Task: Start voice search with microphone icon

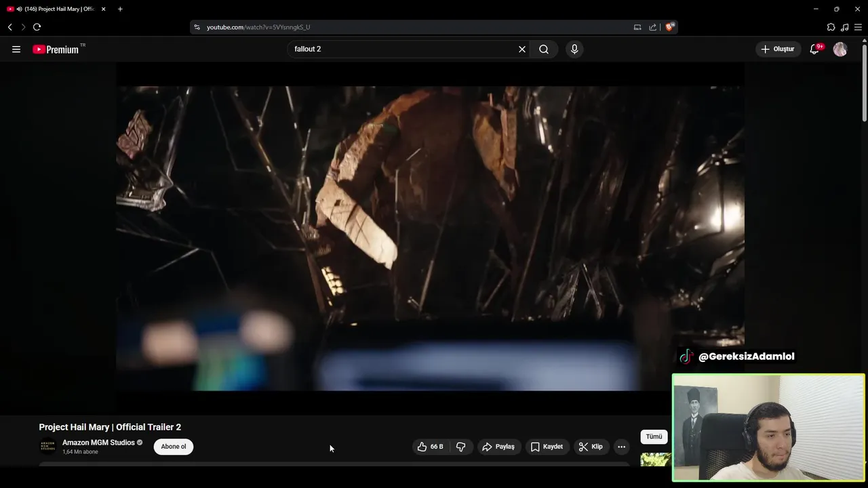Action: (x=574, y=49)
